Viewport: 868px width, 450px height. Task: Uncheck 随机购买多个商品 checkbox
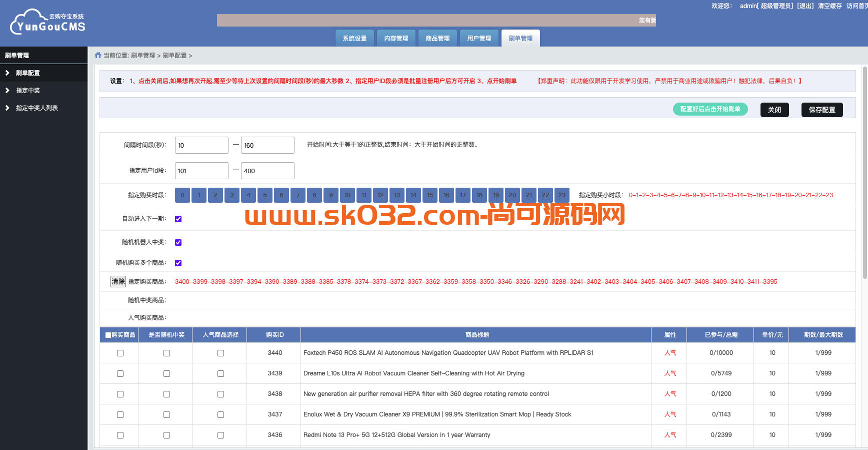(x=178, y=263)
